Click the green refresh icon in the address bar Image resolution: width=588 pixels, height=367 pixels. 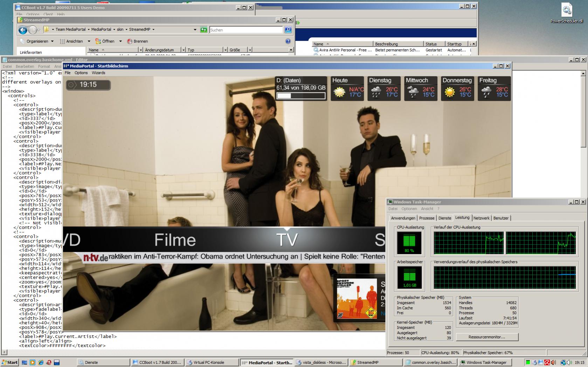click(x=203, y=30)
